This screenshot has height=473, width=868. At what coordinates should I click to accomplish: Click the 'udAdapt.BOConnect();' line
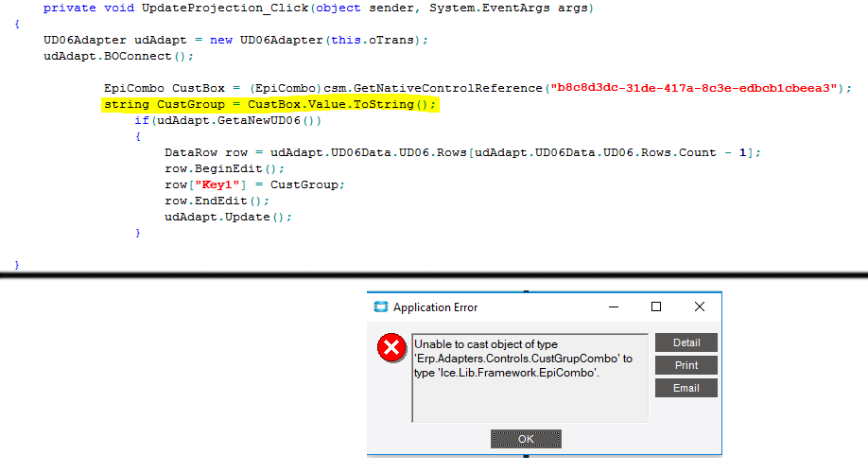tap(118, 56)
